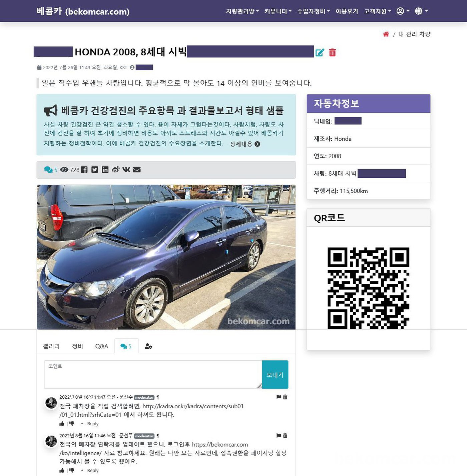This screenshot has width=467, height=476.
Task: Open the 고객지원 dropdown menu
Action: [377, 11]
